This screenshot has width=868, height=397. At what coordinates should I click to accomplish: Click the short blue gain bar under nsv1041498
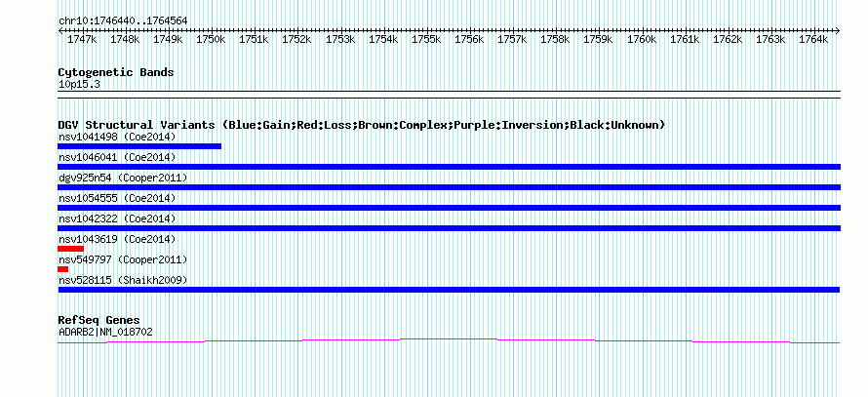point(139,146)
